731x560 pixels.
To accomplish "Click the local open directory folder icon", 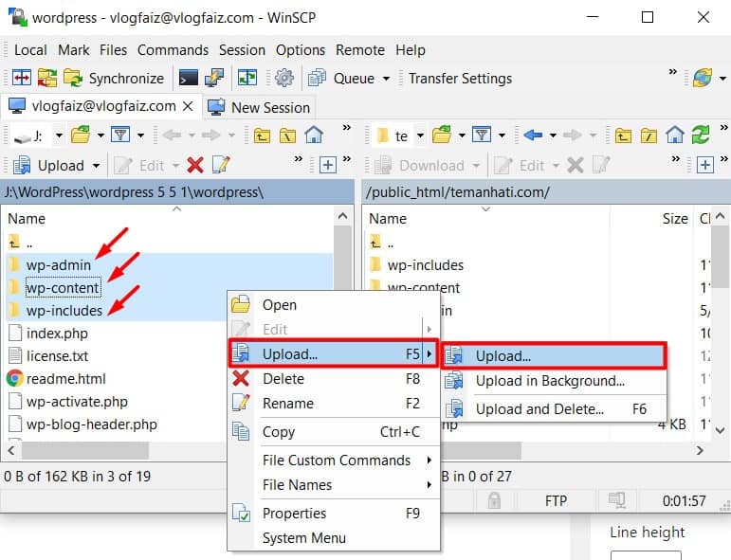I will [81, 135].
